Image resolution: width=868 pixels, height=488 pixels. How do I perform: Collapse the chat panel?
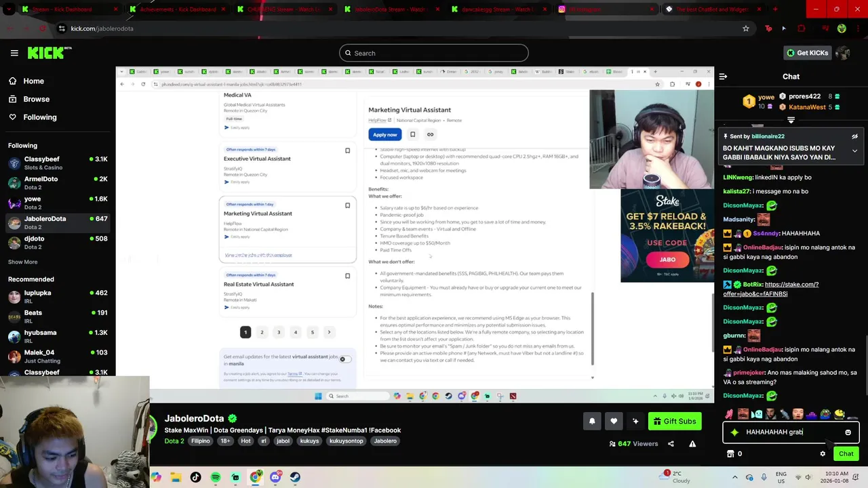click(x=723, y=77)
